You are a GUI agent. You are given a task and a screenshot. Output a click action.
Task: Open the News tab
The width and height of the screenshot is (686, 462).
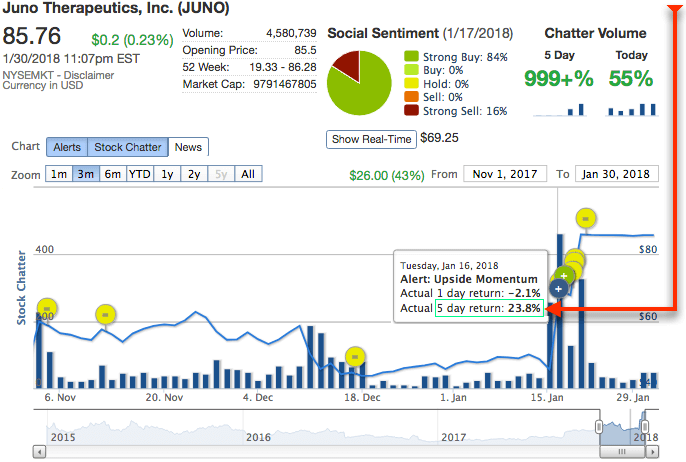(188, 147)
